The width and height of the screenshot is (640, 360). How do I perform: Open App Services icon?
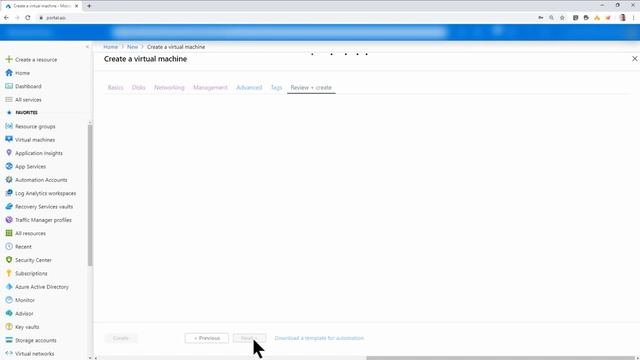9,166
